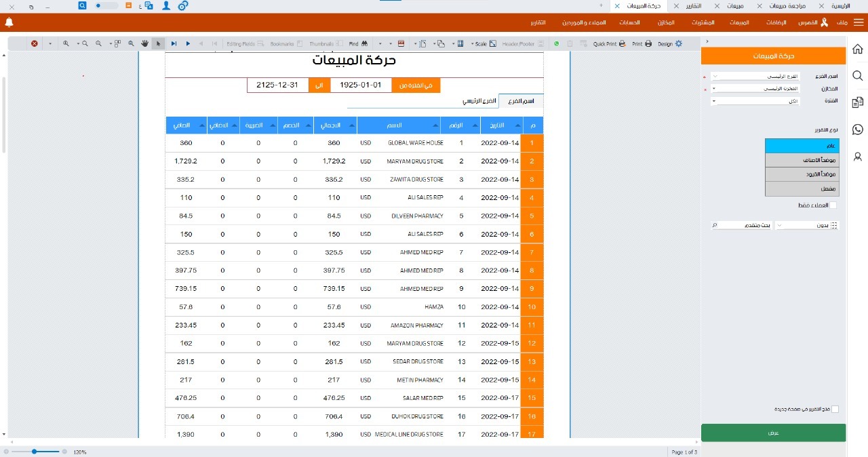Check فتح التقرير في صفحة جديدة box
This screenshot has height=457, width=868.
point(835,409)
